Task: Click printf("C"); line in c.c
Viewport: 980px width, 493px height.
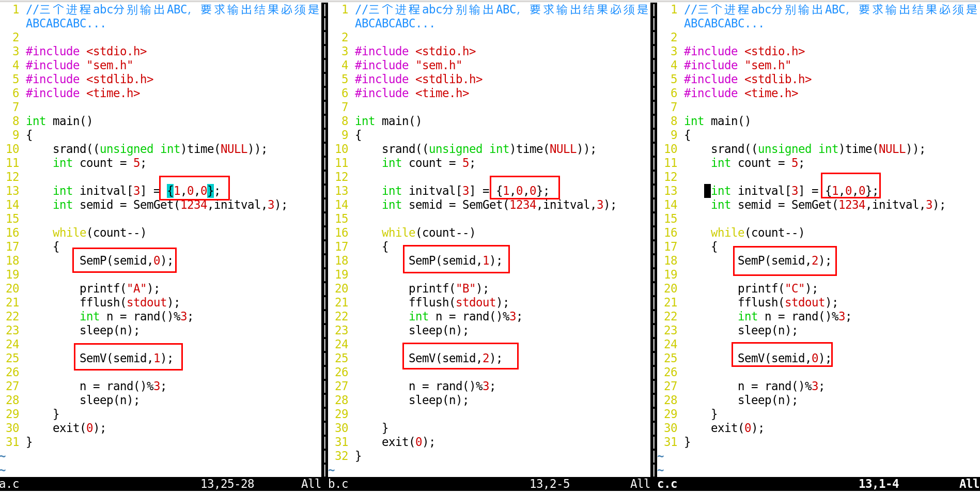Action: click(777, 288)
